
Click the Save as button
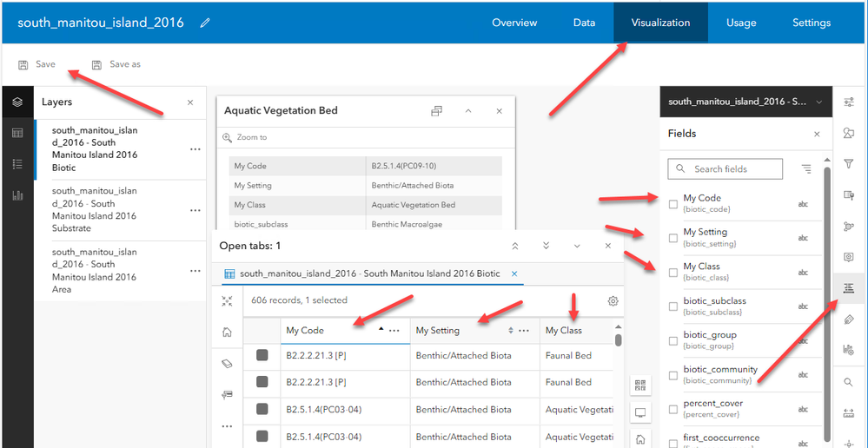click(x=116, y=64)
